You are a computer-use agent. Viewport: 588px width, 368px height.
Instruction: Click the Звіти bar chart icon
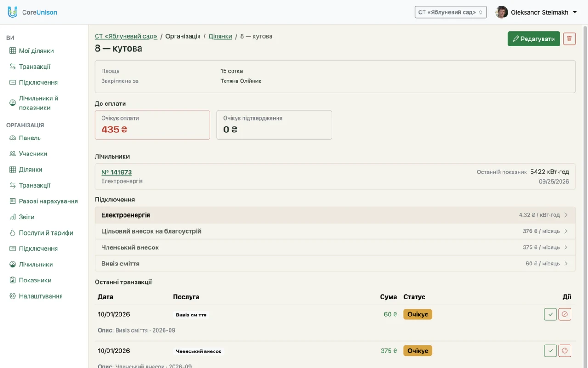pos(12,217)
